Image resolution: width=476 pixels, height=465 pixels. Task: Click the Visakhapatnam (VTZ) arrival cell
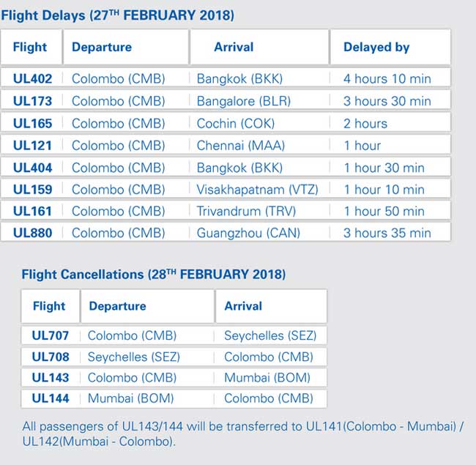(x=257, y=189)
